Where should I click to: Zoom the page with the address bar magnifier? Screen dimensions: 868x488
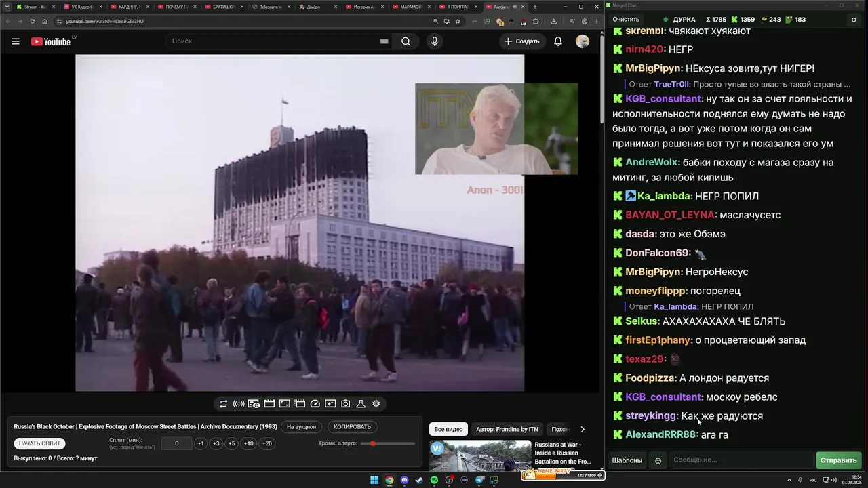[x=435, y=21]
